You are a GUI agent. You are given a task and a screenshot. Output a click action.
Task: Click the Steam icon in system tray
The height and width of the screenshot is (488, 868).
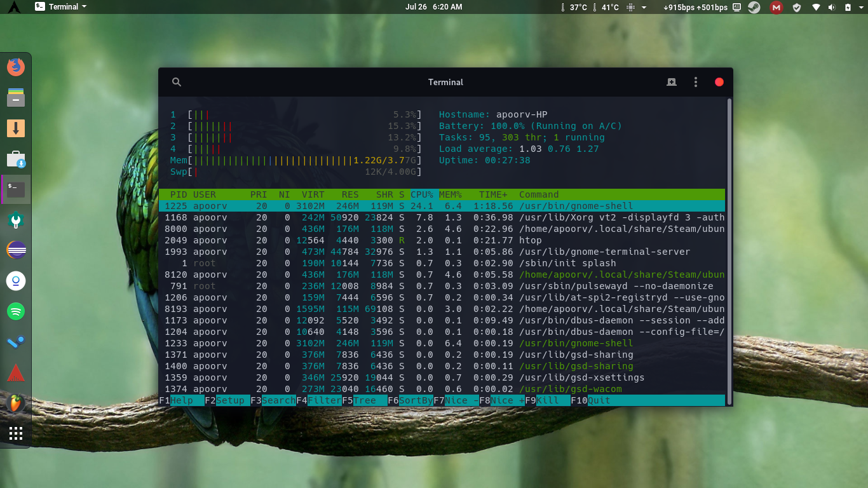(754, 7)
